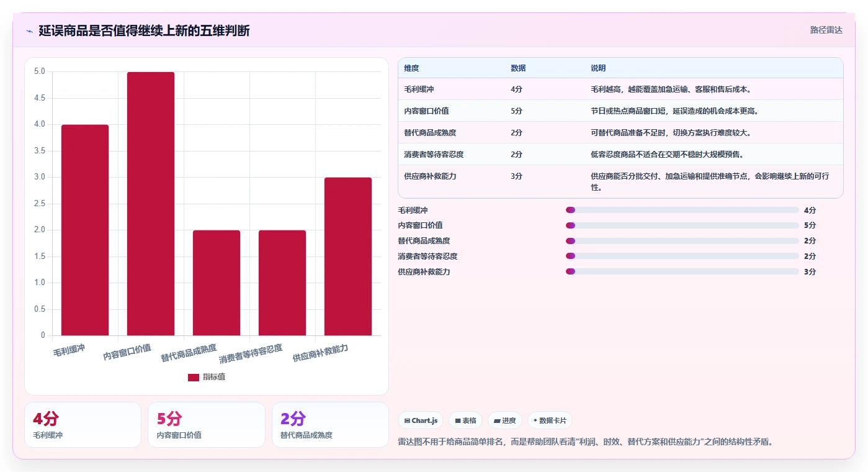Click the 供应商补救能力 x-axis label

point(320,353)
